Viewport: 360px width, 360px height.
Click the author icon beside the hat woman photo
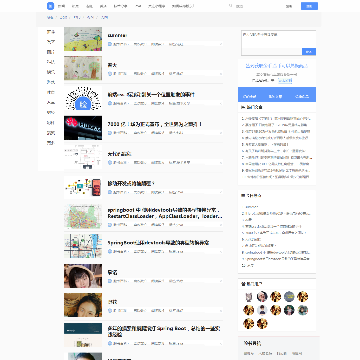click(x=110, y=281)
